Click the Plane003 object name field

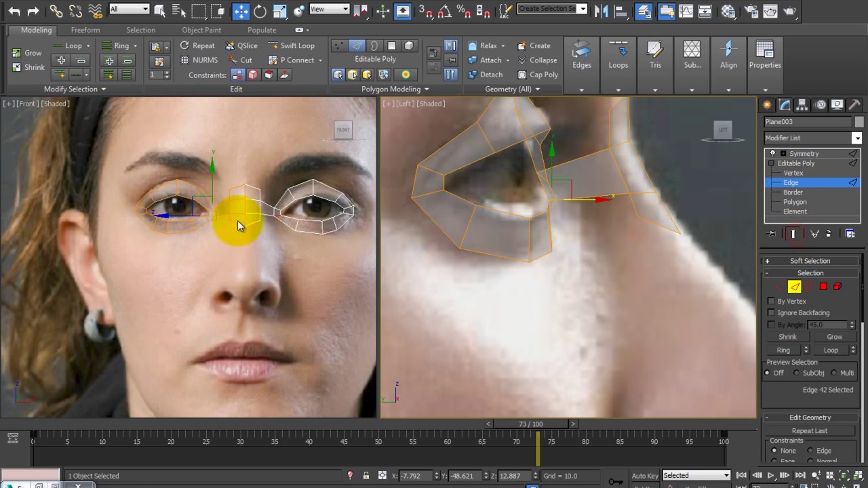click(808, 122)
